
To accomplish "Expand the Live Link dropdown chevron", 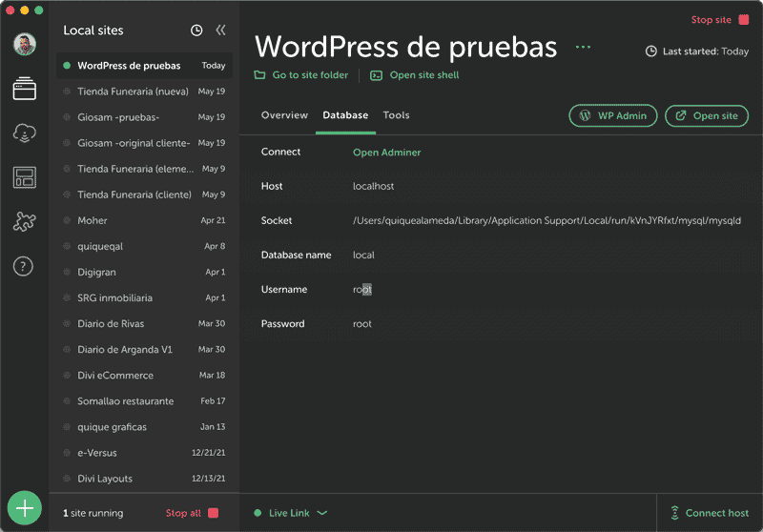I will [322, 513].
